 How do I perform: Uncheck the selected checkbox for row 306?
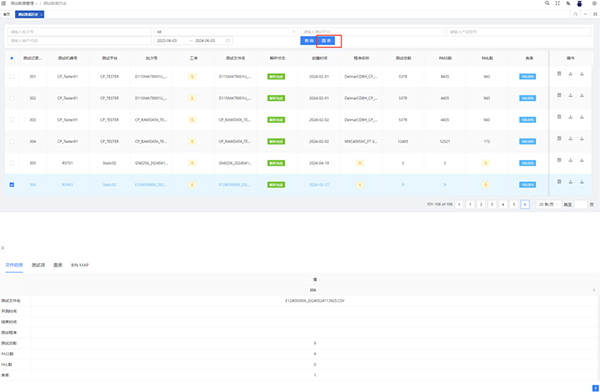pos(12,185)
